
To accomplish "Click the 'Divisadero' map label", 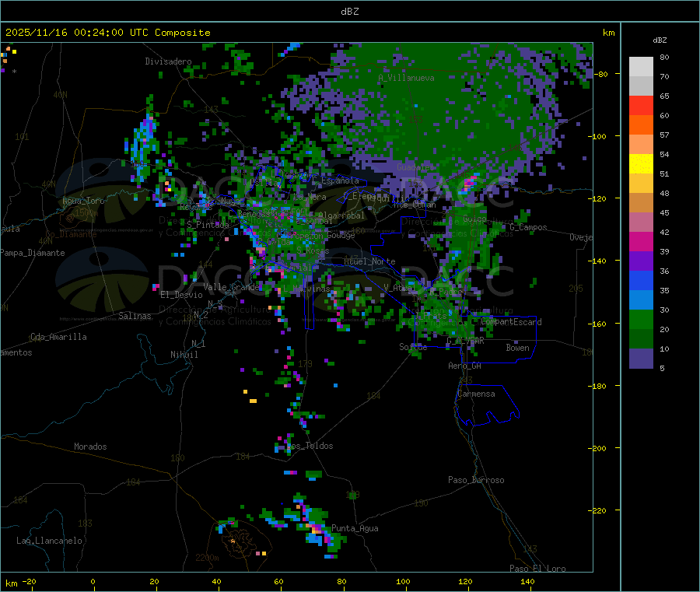I will point(168,61).
